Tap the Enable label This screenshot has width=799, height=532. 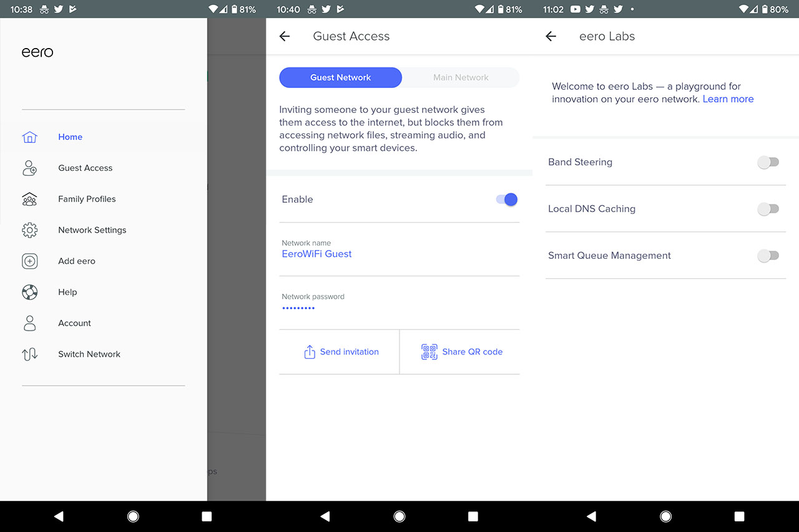click(297, 200)
